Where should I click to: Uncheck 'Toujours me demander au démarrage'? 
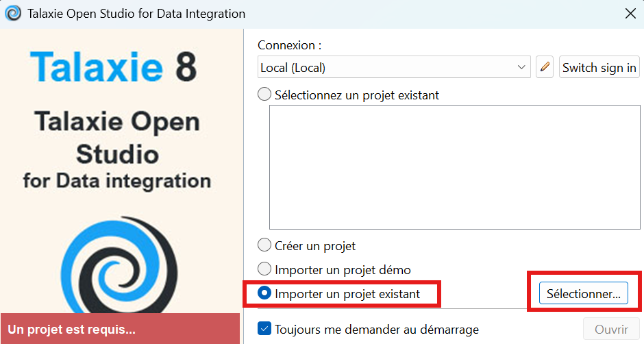pyautogui.click(x=264, y=329)
